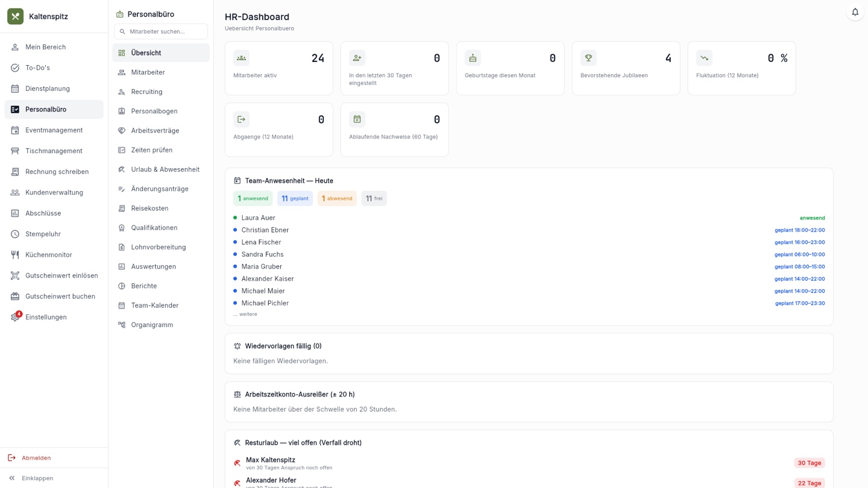The width and height of the screenshot is (868, 488).
Task: Click Michael Pichler's name
Action: (265, 303)
